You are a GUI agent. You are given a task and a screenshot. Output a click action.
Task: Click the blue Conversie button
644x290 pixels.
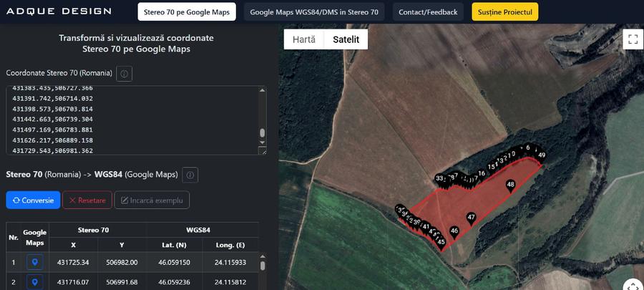[x=33, y=200]
